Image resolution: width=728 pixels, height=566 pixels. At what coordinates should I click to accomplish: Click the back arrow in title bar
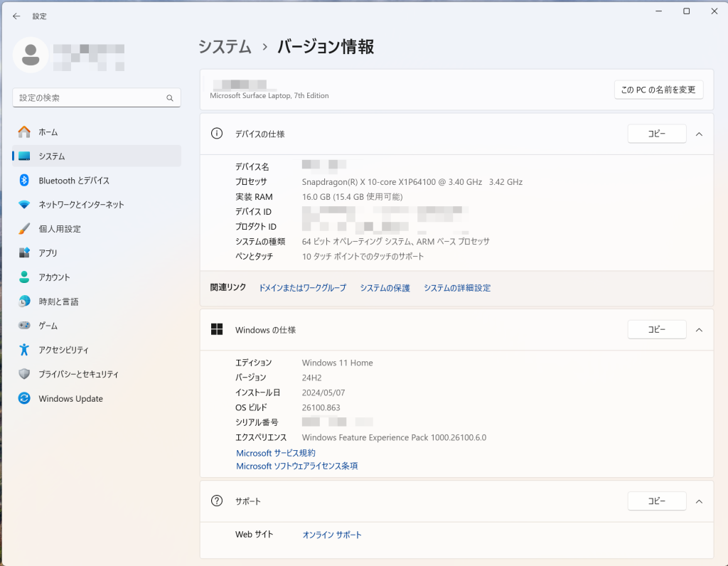(16, 16)
